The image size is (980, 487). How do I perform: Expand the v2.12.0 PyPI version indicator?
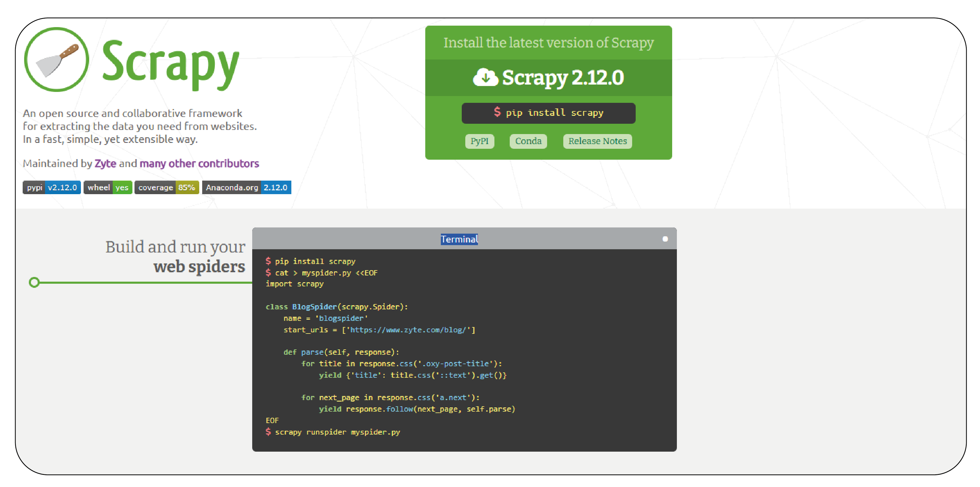(50, 187)
